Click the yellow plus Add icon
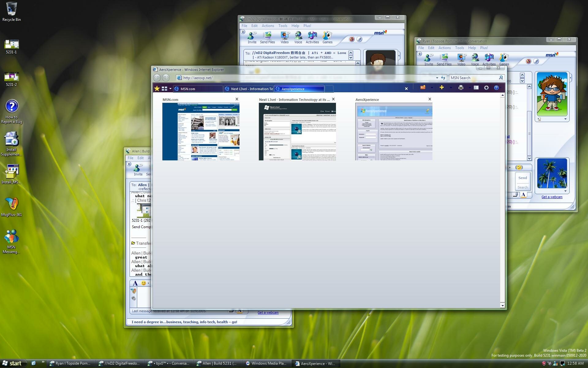Screen dimensions: 588x368 [442, 88]
